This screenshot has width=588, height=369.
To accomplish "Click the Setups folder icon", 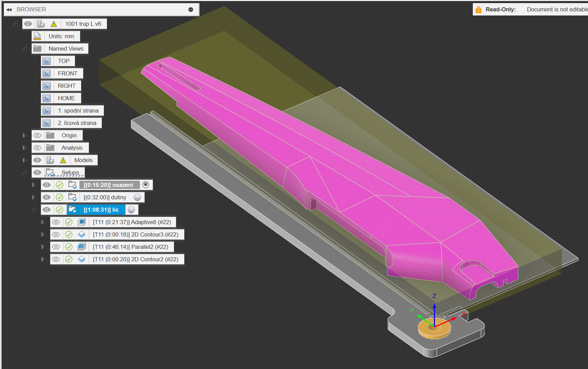I will click(x=50, y=172).
